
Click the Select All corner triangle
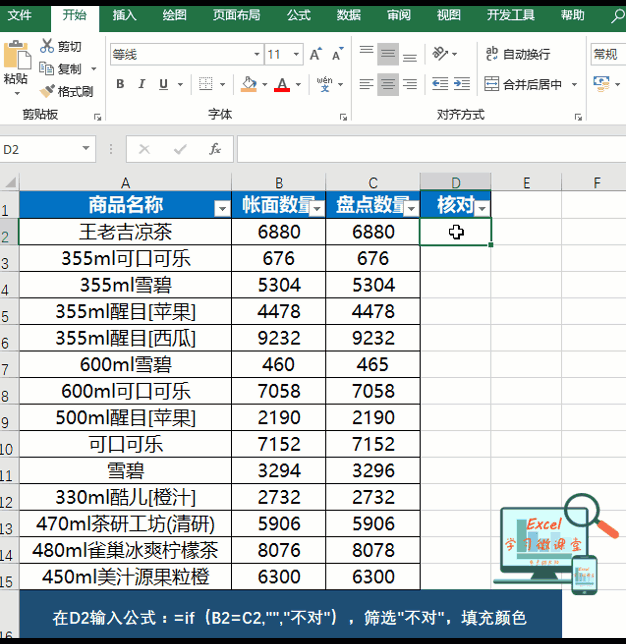(x=9, y=182)
